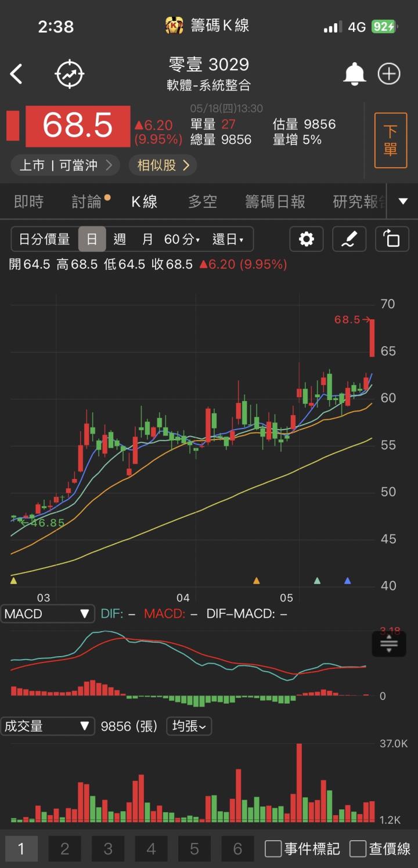Open the 均張 dropdown

(189, 726)
